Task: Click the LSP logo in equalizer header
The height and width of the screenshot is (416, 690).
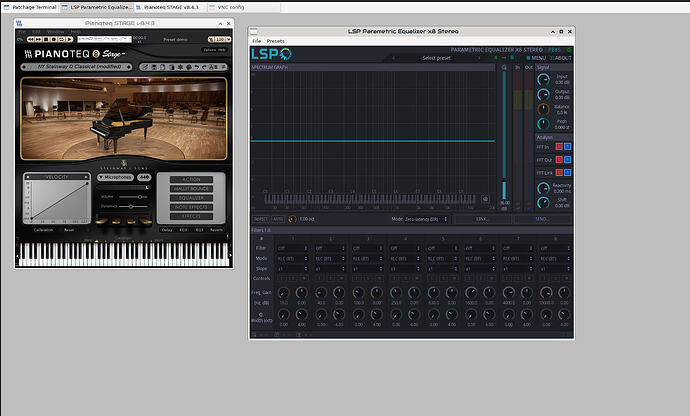Action: click(271, 54)
